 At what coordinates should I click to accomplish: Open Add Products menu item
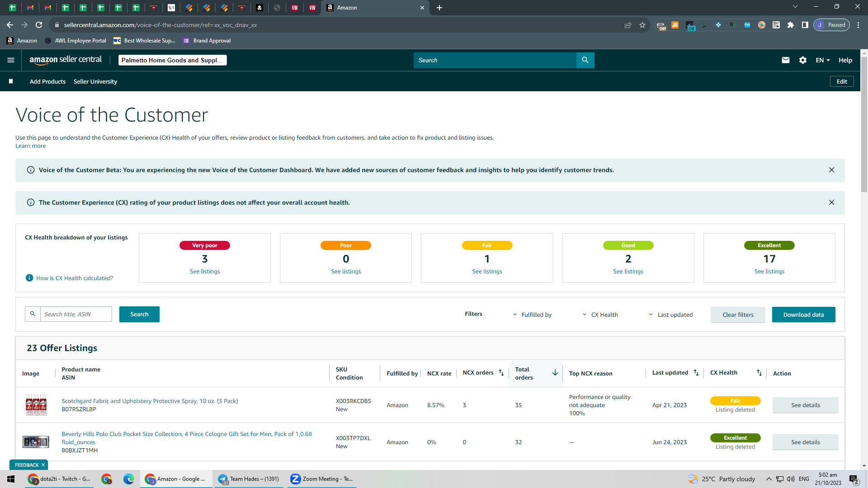tap(47, 81)
